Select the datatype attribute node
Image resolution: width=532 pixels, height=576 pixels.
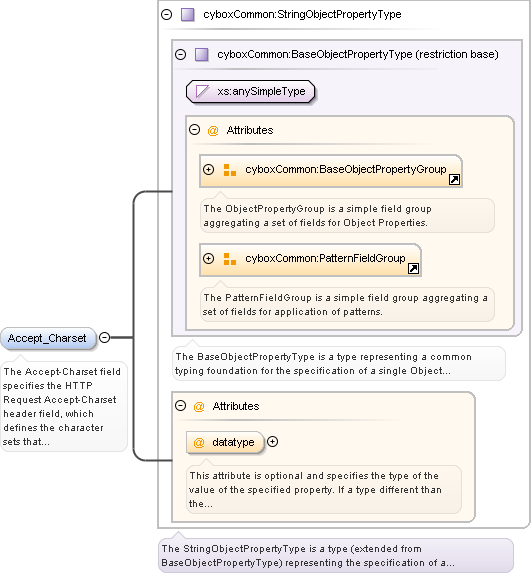tap(225, 442)
